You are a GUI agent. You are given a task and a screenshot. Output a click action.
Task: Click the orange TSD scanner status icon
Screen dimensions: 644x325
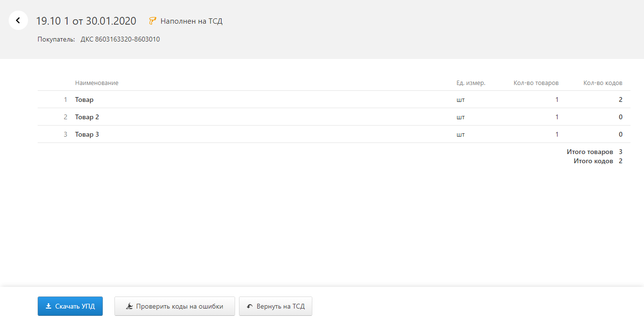tap(153, 21)
